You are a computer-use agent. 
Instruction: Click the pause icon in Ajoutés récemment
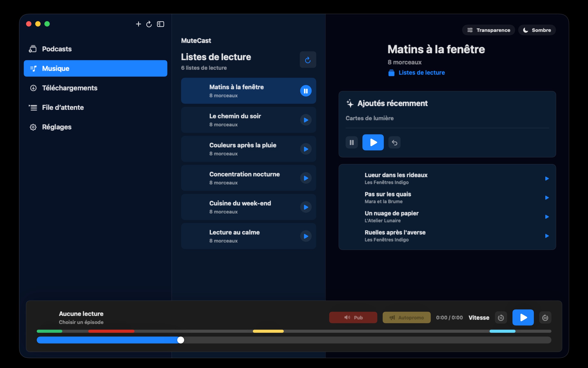(x=352, y=142)
